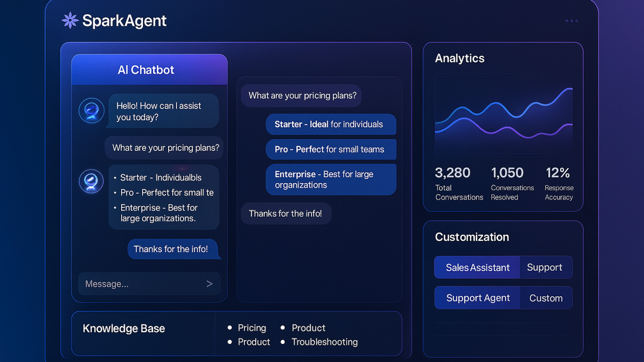Enable the Custom agent option
Image resolution: width=644 pixels, height=362 pixels.
(546, 298)
